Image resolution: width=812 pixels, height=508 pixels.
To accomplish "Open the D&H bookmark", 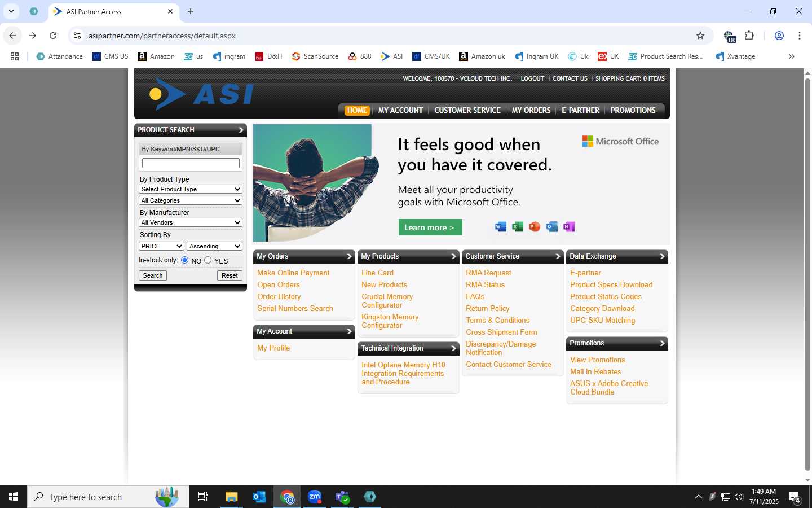I will 268,56.
